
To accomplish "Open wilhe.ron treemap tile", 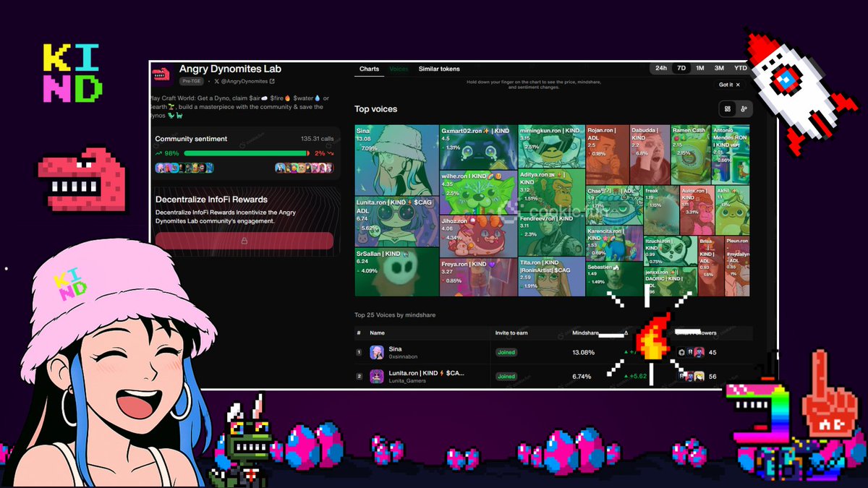I will [x=478, y=192].
